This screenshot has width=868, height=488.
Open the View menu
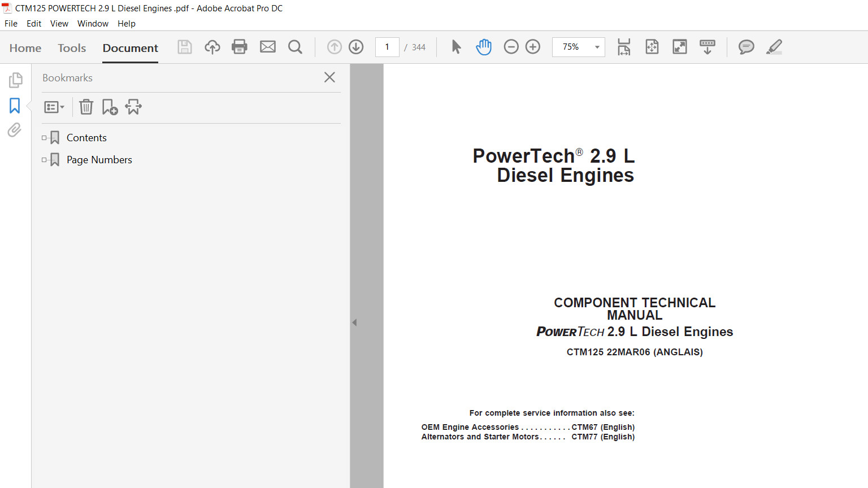59,24
